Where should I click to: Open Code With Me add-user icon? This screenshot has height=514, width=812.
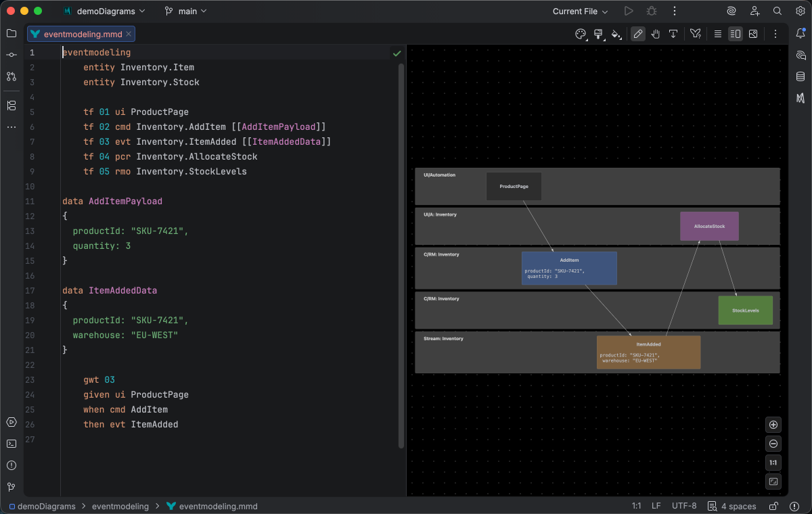754,11
